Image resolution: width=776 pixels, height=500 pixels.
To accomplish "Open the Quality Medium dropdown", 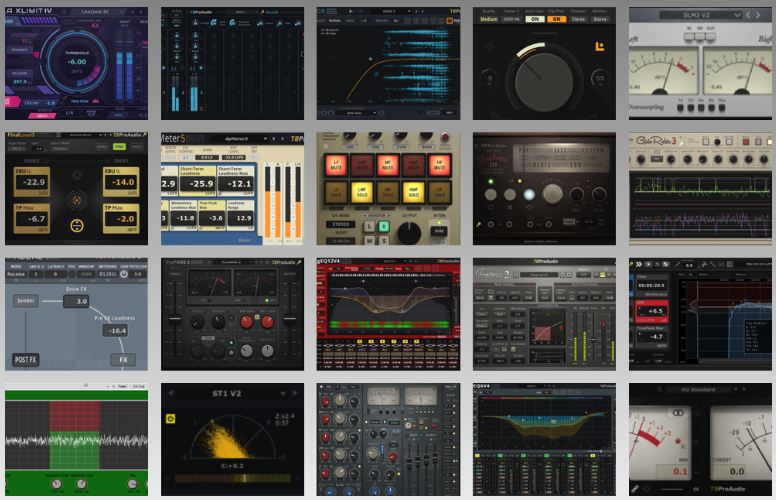I will pos(488,19).
